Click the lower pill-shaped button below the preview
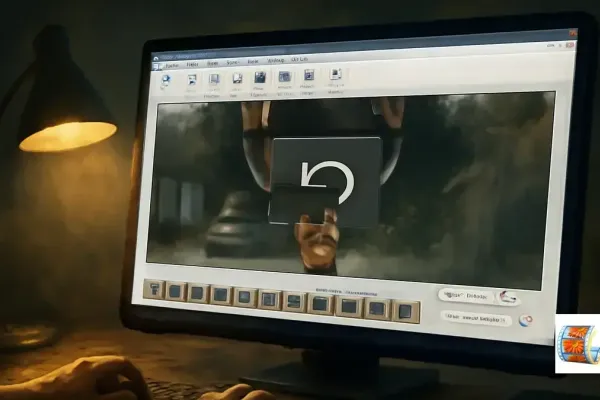Screen dimensions: 600x400 click(x=474, y=318)
